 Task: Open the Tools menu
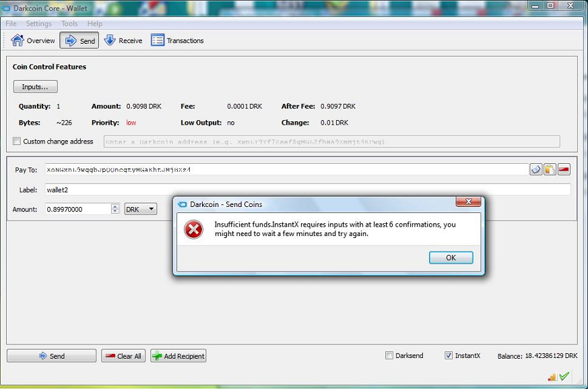coord(69,24)
